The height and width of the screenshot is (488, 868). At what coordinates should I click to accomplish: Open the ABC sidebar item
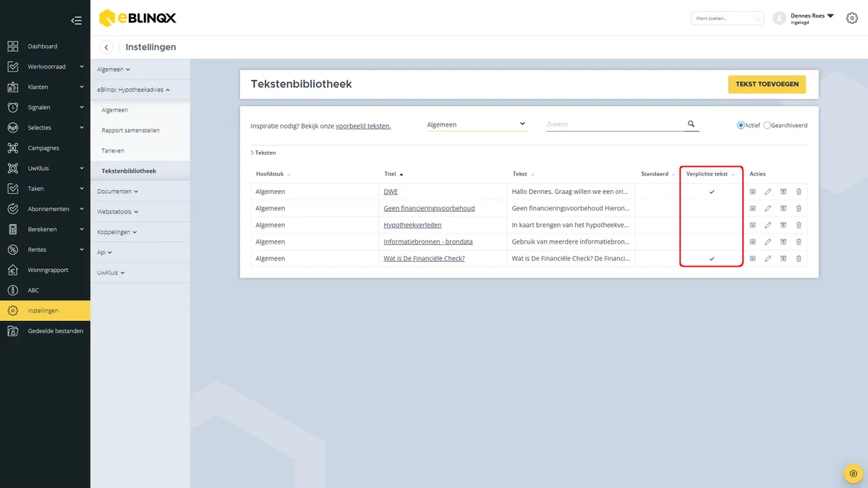coord(45,290)
